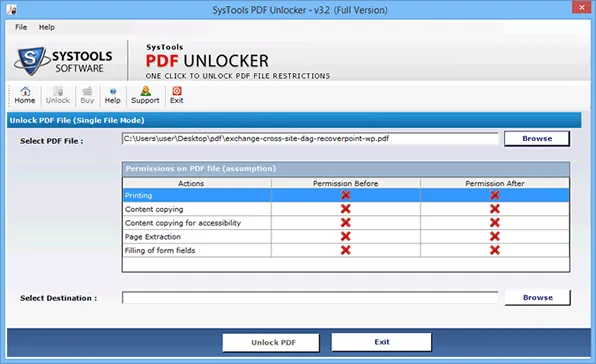
Task: Click the Support toolbar icon
Action: (x=145, y=95)
